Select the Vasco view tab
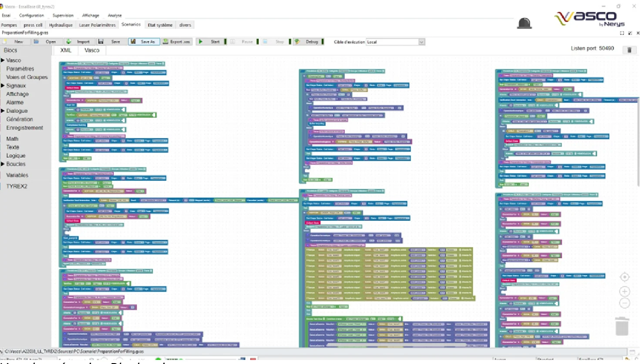The image size is (640, 364). [92, 50]
